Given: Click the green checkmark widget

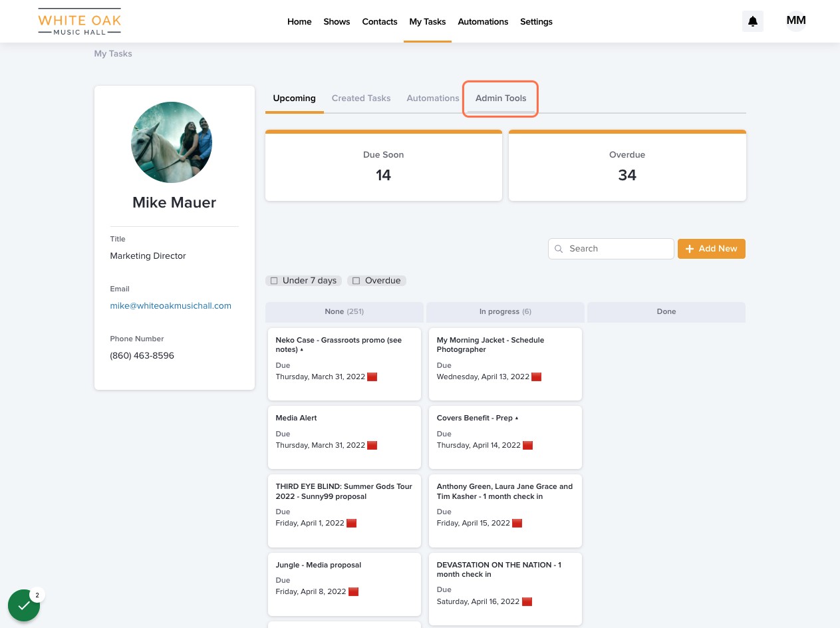Looking at the screenshot, I should click(24, 605).
